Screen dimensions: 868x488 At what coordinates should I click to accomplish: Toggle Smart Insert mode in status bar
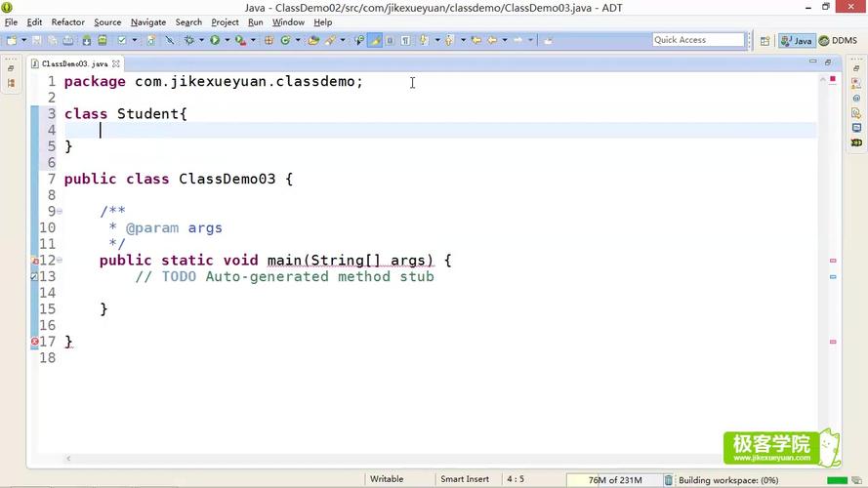(465, 479)
